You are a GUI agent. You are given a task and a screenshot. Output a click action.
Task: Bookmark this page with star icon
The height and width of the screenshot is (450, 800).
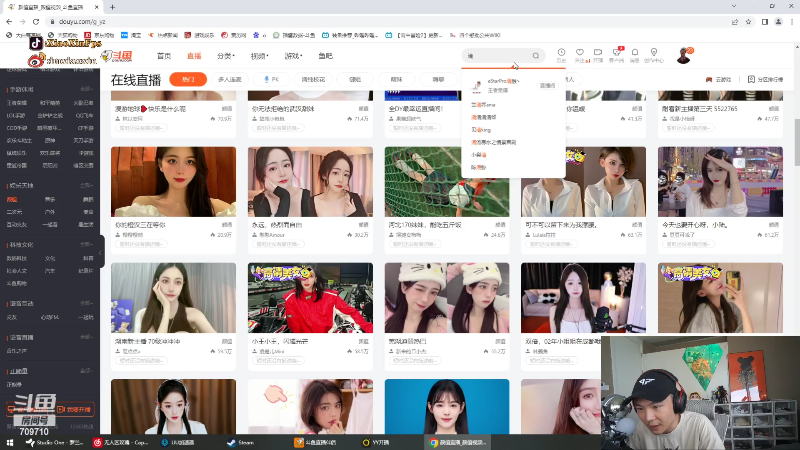(748, 21)
